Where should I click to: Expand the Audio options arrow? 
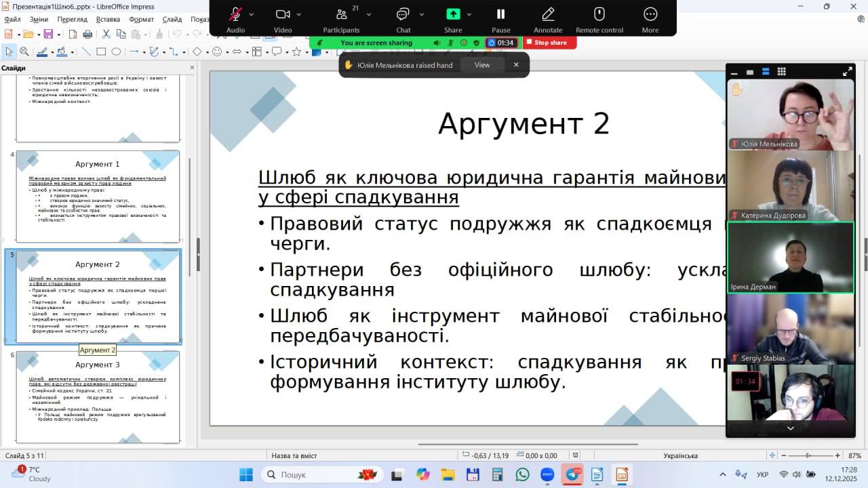click(x=252, y=14)
